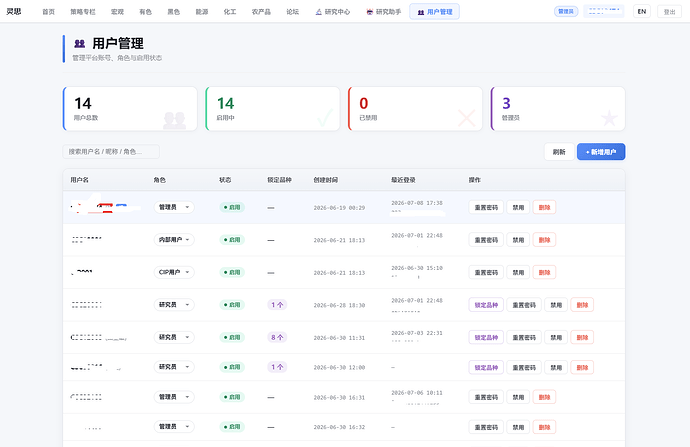Image resolution: width=690 pixels, height=447 pixels.
Task: Click the 灵思 logo at the top left
Action: coord(14,11)
